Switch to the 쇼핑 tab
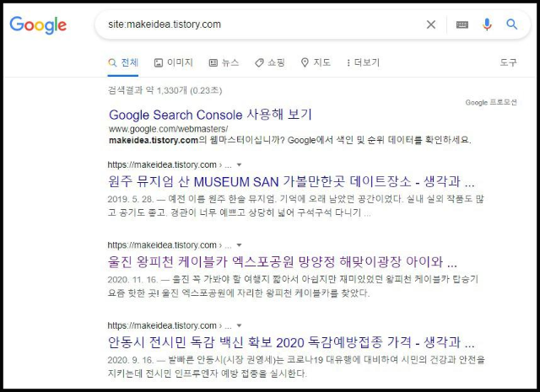The height and width of the screenshot is (392, 540). click(270, 62)
